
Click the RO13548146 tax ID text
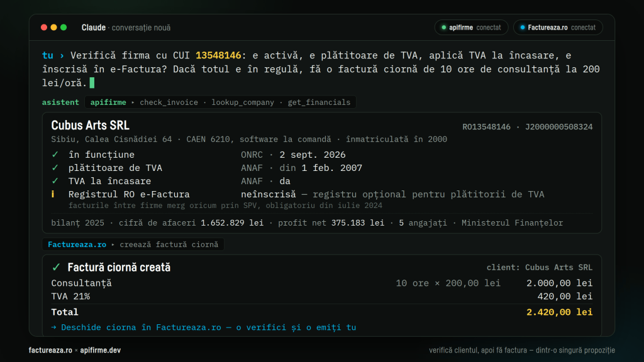[x=486, y=127]
